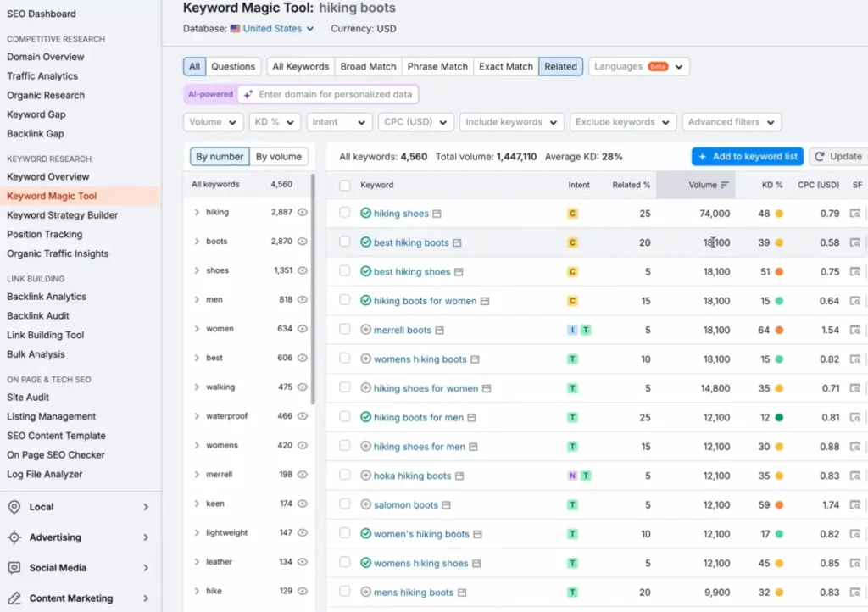Click the AI-powered sparkle icon
The image size is (868, 612).
pyautogui.click(x=248, y=95)
